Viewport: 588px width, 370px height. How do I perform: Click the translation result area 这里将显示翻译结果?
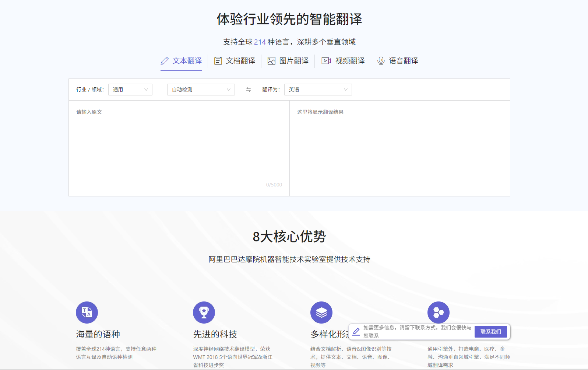pos(400,148)
